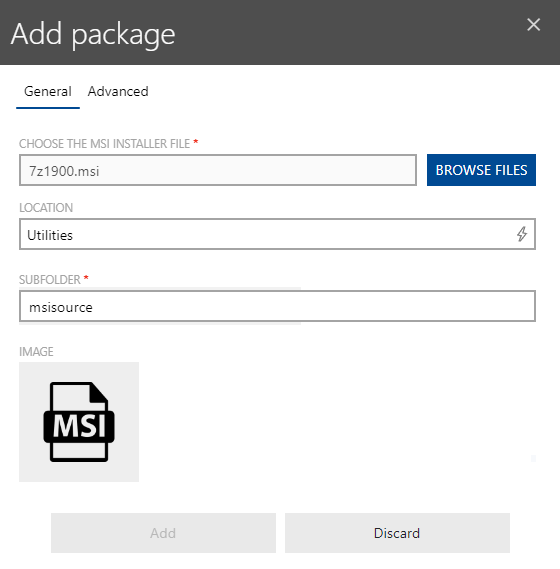Viewport: 560px width, 569px height.
Task: Open the Advanced tab
Action: [x=118, y=91]
